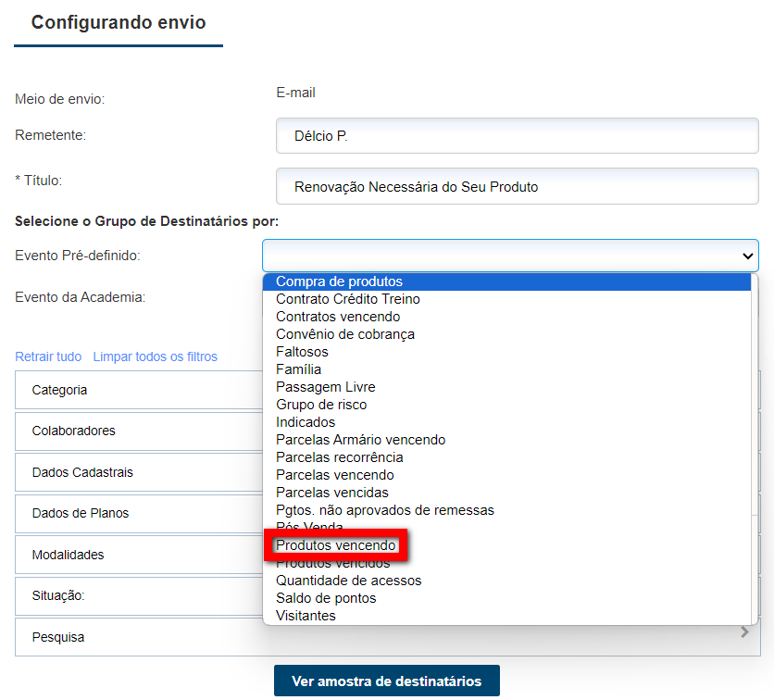Click the "Retrair tudo" link
Image resolution: width=774 pixels, height=700 pixels.
tap(48, 356)
